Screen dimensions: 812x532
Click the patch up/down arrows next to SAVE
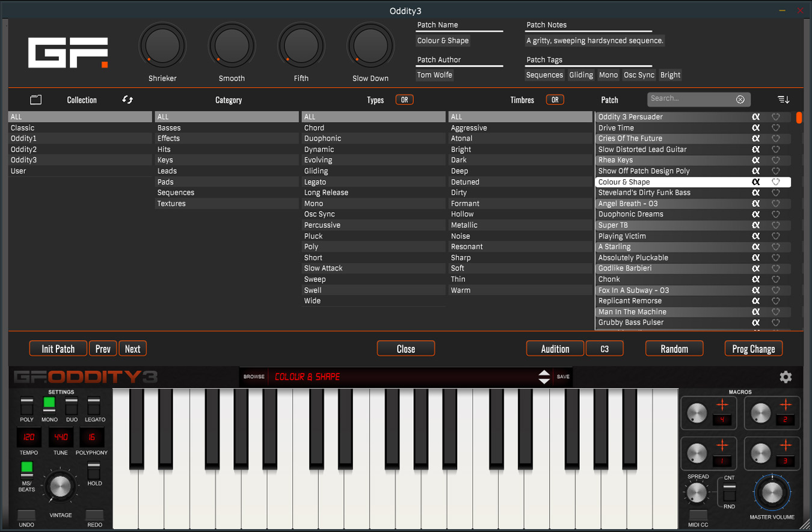coord(544,377)
